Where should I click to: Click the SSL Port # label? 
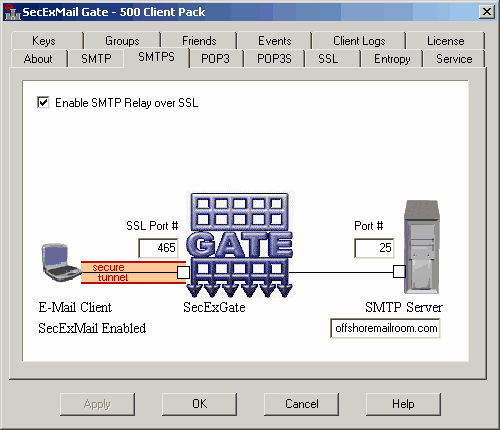tap(152, 226)
